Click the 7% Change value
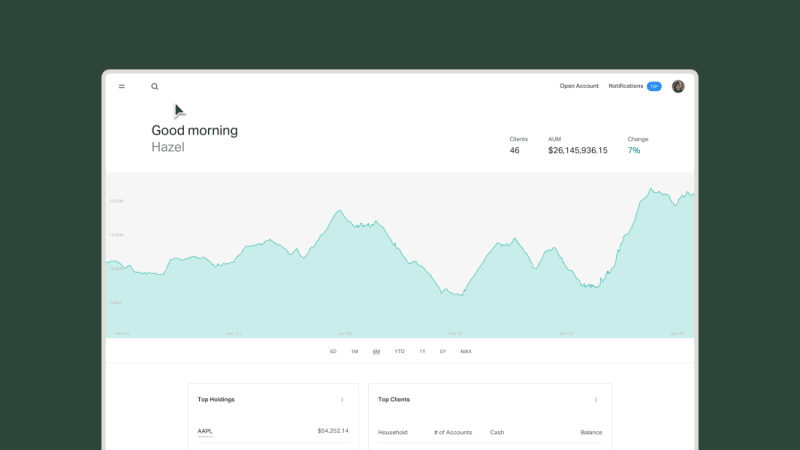 [634, 151]
